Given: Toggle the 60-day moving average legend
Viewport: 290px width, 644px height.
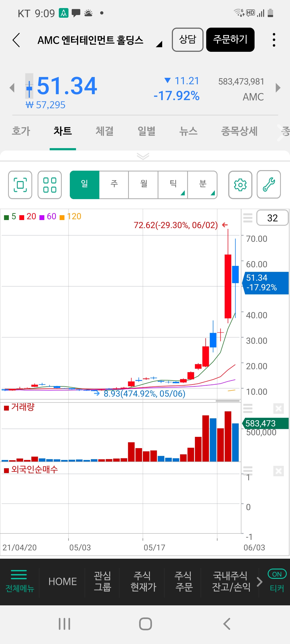Looking at the screenshot, I should click(x=48, y=217).
